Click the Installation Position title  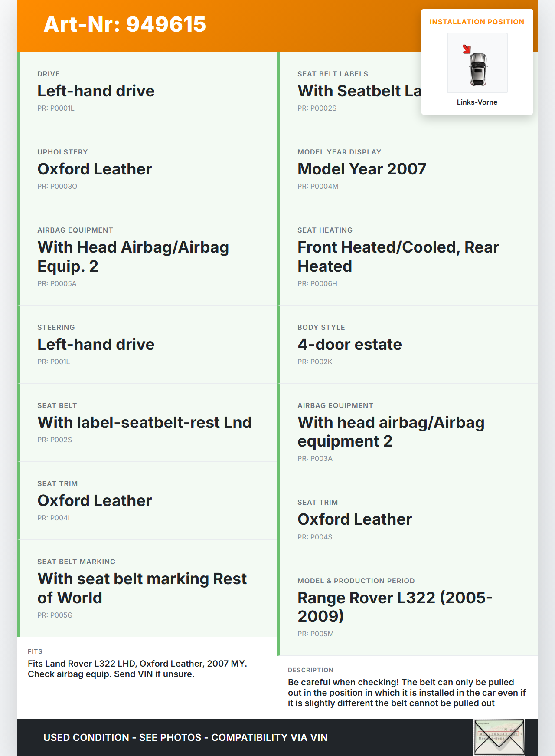(477, 22)
